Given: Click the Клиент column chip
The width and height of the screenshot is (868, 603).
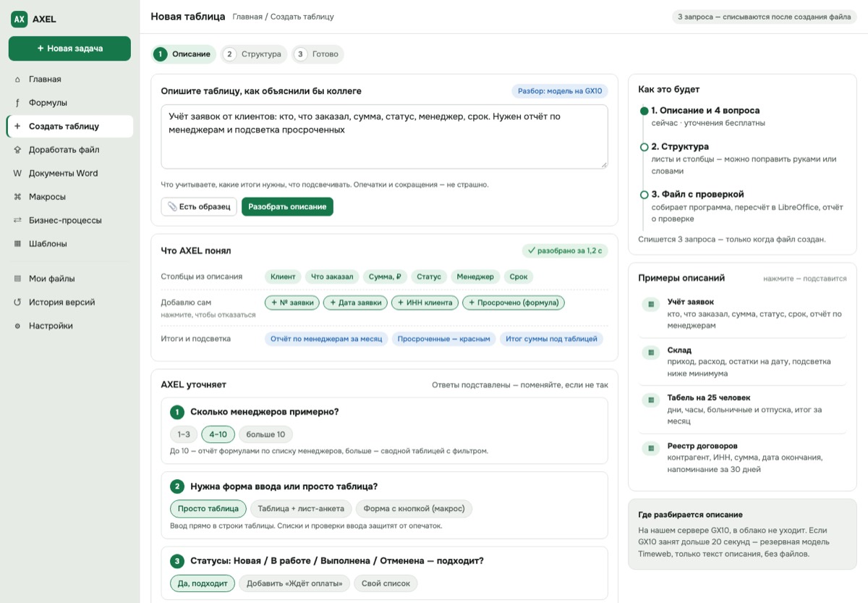Looking at the screenshot, I should click(x=283, y=277).
